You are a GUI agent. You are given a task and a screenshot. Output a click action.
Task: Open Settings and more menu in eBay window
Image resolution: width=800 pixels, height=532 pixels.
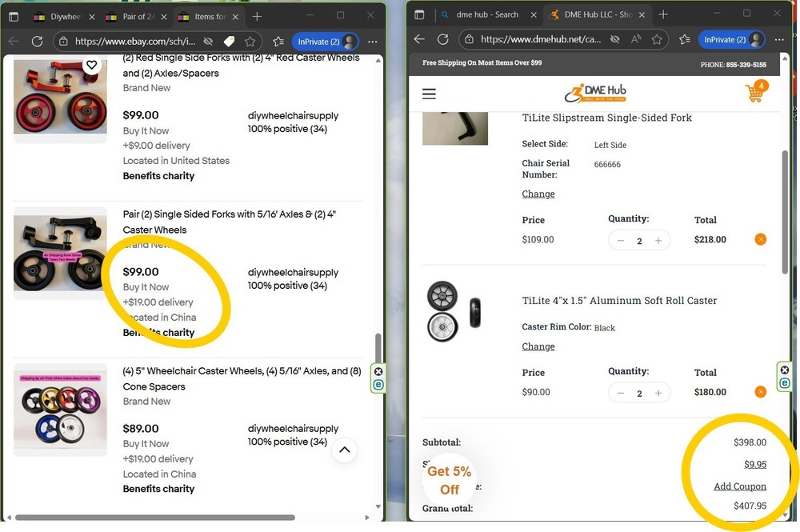(x=373, y=42)
